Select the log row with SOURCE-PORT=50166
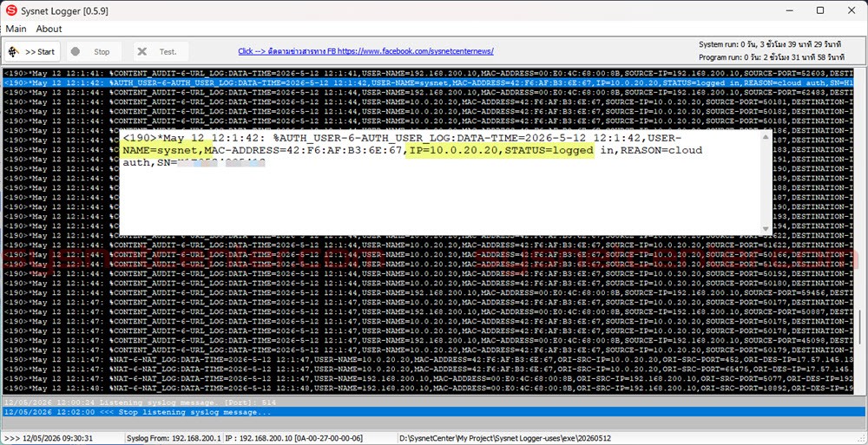The image size is (868, 445). click(x=428, y=255)
